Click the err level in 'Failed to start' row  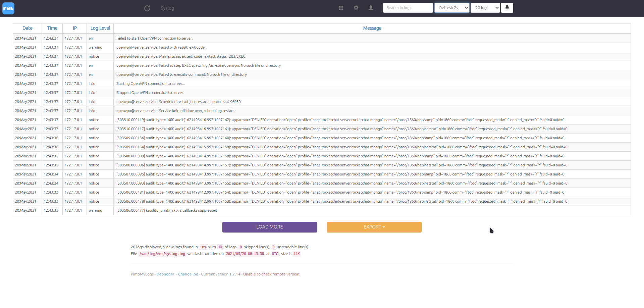point(91,38)
